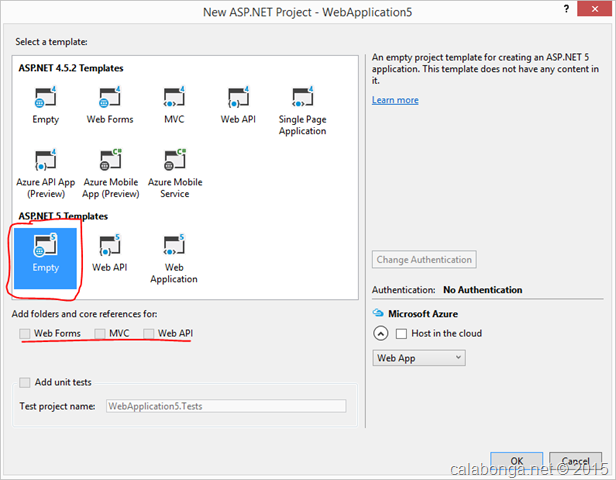The width and height of the screenshot is (616, 480).
Task: Choose the Azure Mobile Service template icon
Action: pyautogui.click(x=175, y=160)
